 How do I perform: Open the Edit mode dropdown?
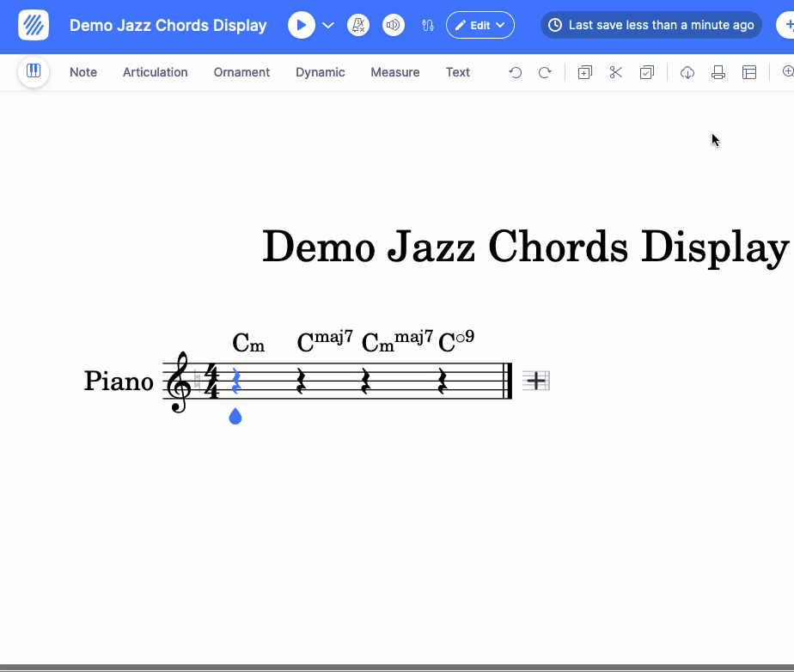(479, 25)
